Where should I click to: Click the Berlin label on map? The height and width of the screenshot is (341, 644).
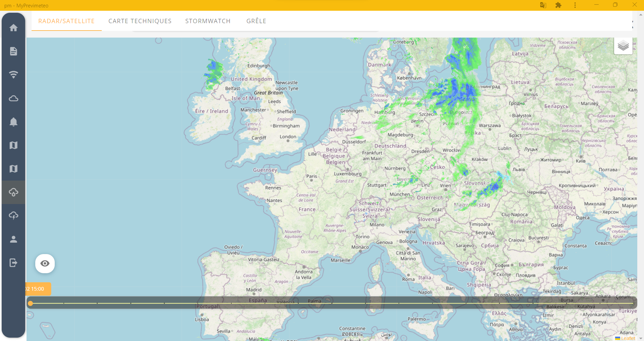point(417,121)
